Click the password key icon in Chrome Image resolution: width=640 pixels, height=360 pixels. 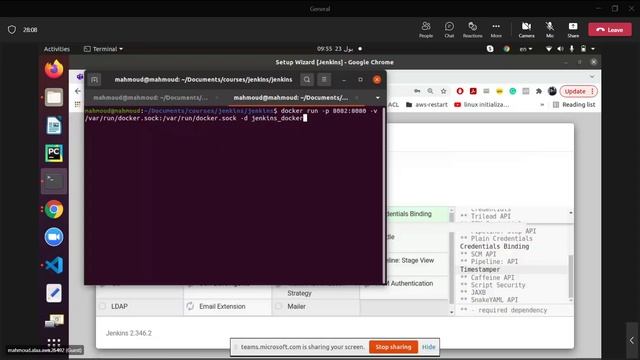click(417, 91)
